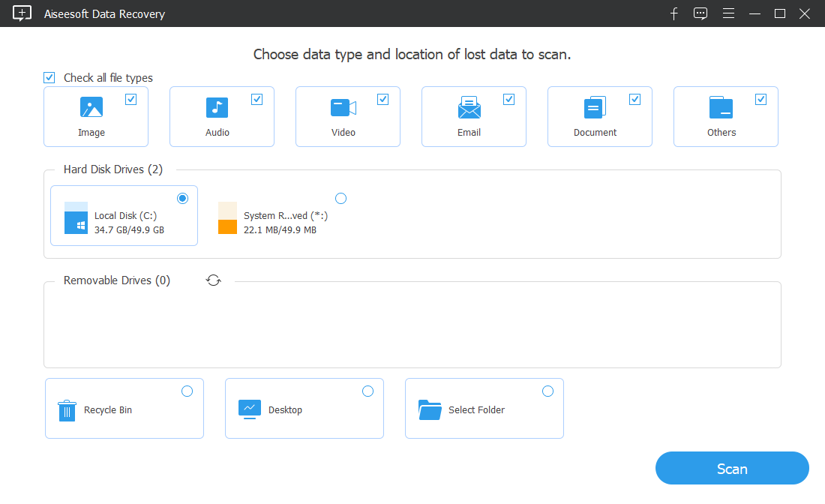The width and height of the screenshot is (825, 504).
Task: Click the Video camera icon
Action: click(343, 108)
